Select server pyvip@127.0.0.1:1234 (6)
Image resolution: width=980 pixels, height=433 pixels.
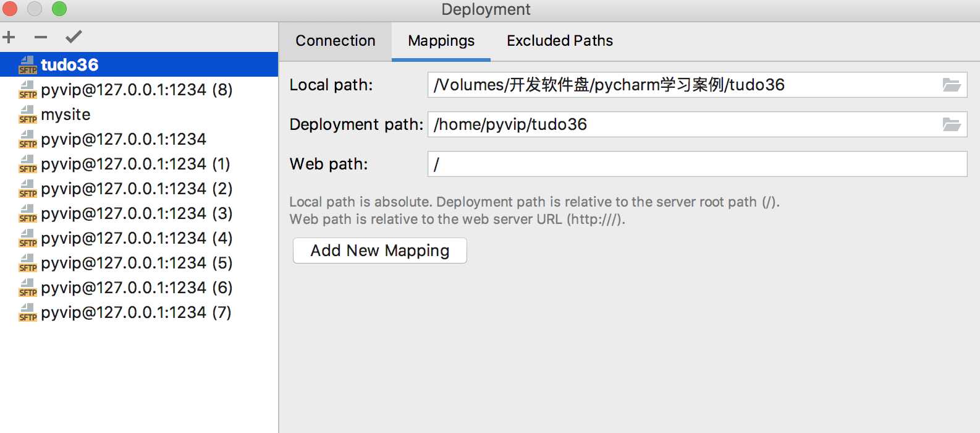click(x=139, y=288)
